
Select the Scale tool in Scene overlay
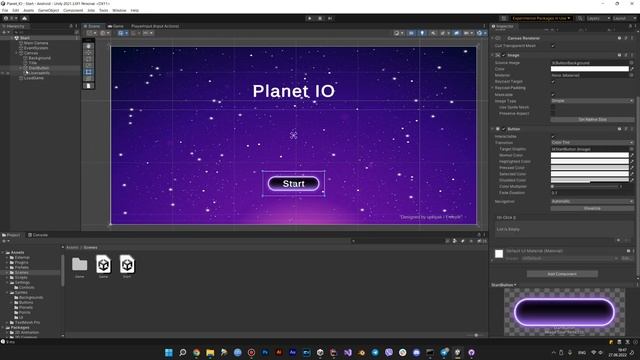pyautogui.click(x=89, y=66)
